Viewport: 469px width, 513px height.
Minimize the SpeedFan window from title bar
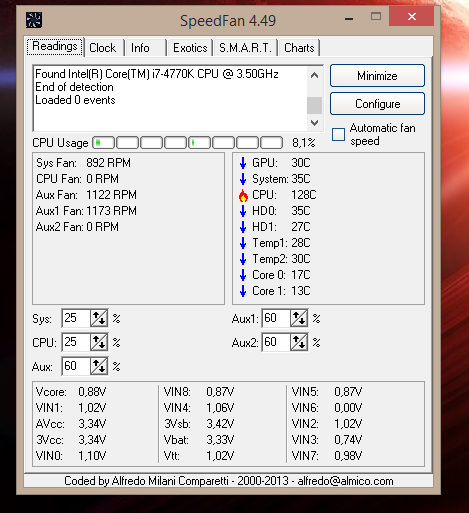pyautogui.click(x=349, y=19)
